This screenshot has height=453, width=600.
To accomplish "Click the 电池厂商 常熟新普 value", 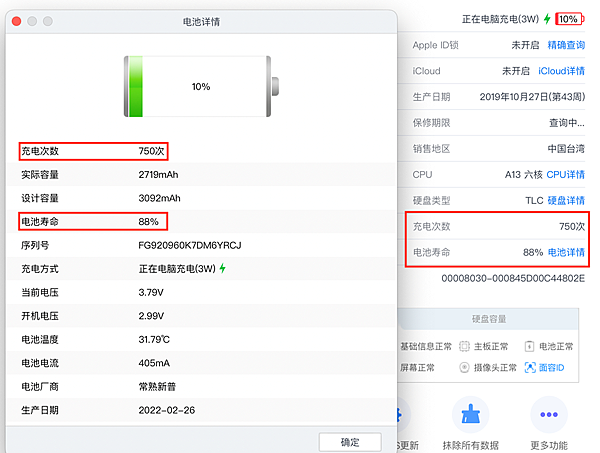I will [x=157, y=387].
